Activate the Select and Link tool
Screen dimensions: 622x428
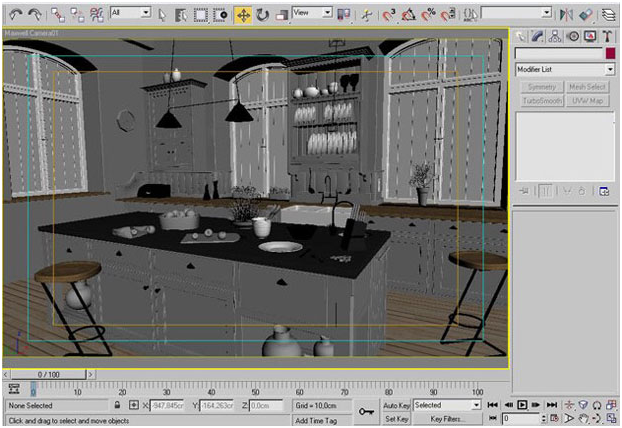click(x=58, y=15)
